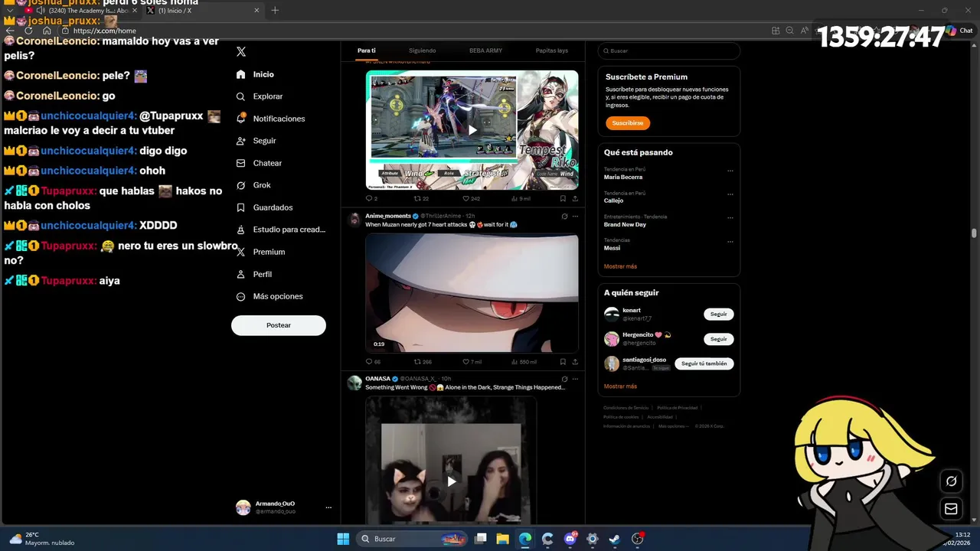Switch to the BEBA ARMY tab
The image size is (980, 551).
coord(486,51)
